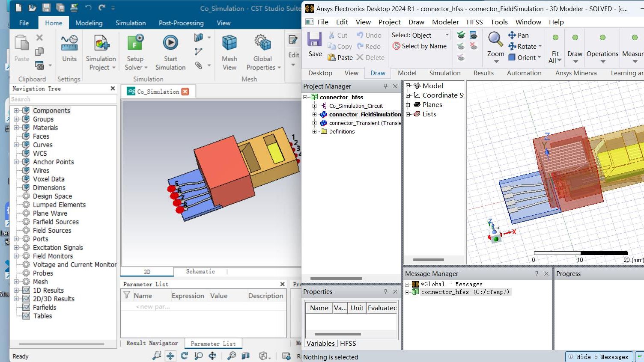This screenshot has width=644, height=362.
Task: Click the CST clipboard delete X icon
Action: click(39, 38)
